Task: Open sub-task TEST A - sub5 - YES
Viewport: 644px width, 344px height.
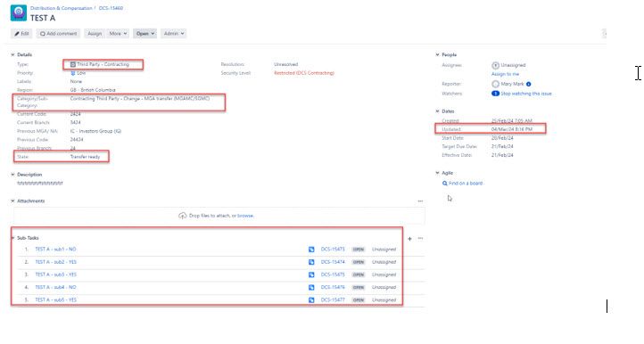Action: 56,300
